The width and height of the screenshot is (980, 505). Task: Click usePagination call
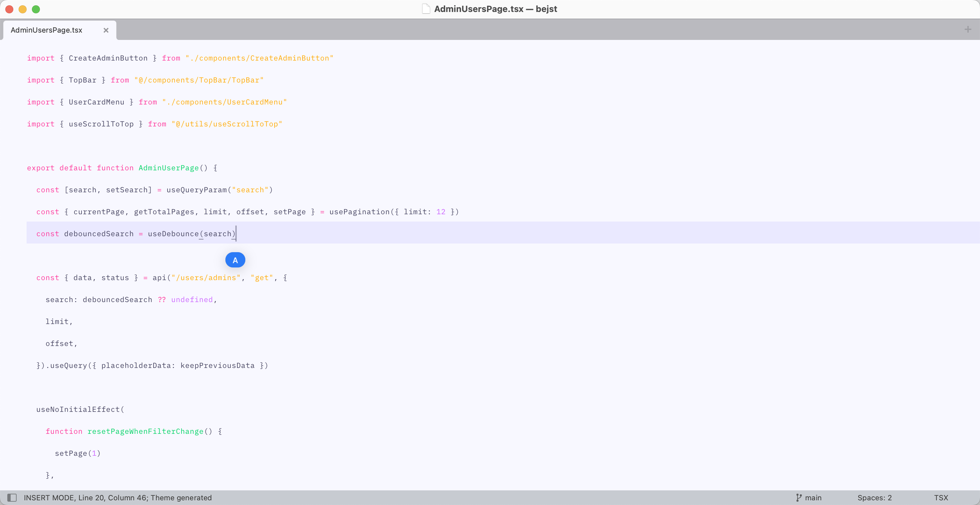pos(359,212)
